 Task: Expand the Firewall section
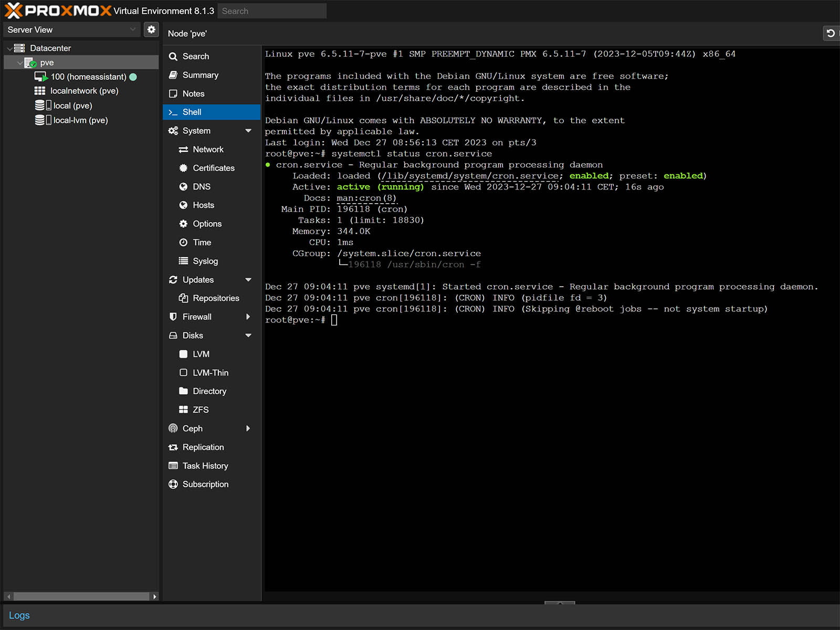(x=248, y=317)
